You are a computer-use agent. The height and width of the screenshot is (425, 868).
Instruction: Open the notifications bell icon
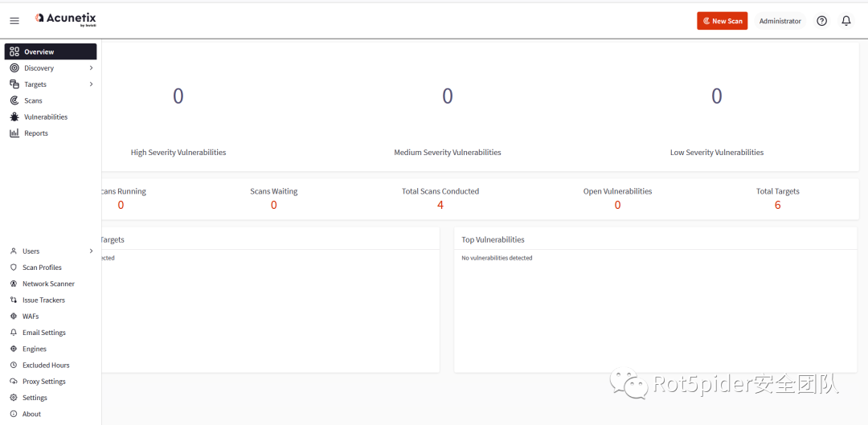pyautogui.click(x=846, y=21)
